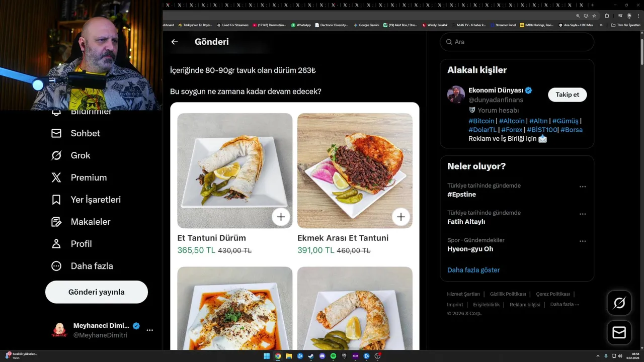Expand Daha fazla footer options
This screenshot has width=644, height=362.
565,305
